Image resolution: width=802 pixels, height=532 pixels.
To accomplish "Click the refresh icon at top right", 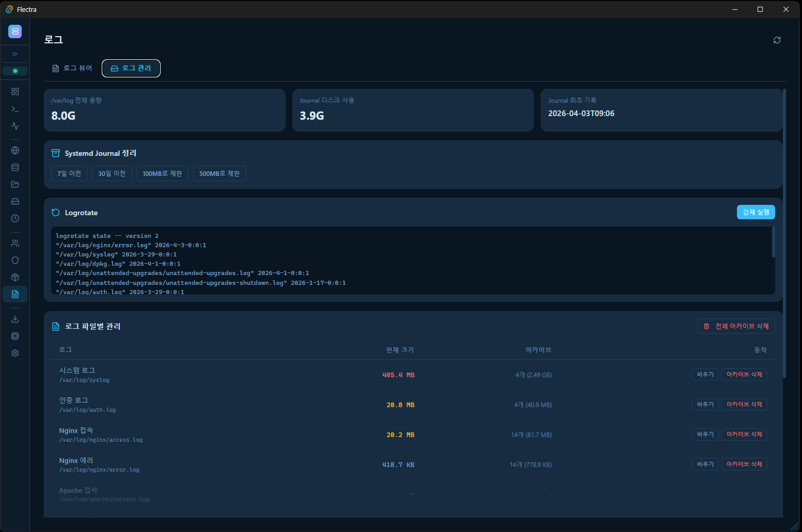I will coord(777,40).
